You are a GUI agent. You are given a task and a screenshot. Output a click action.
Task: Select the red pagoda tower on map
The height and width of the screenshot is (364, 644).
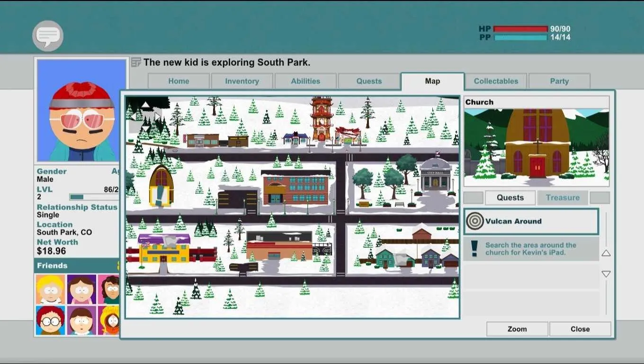tap(322, 118)
